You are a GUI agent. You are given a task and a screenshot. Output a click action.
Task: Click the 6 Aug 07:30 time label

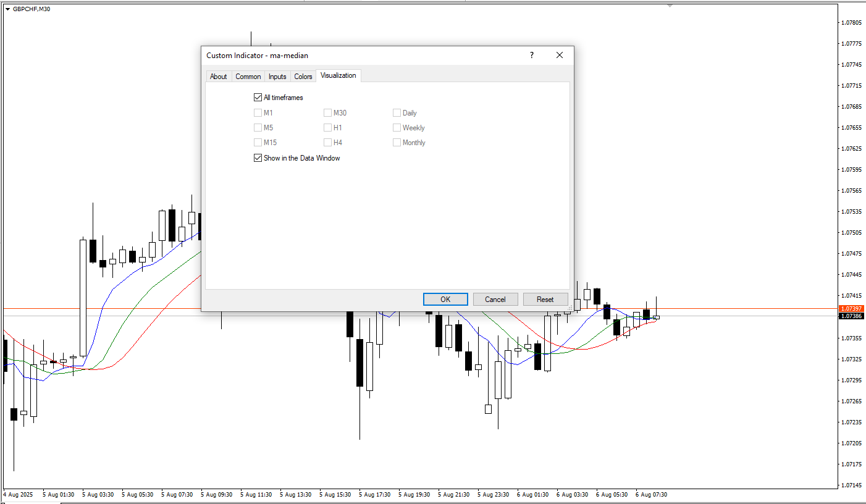point(652,495)
